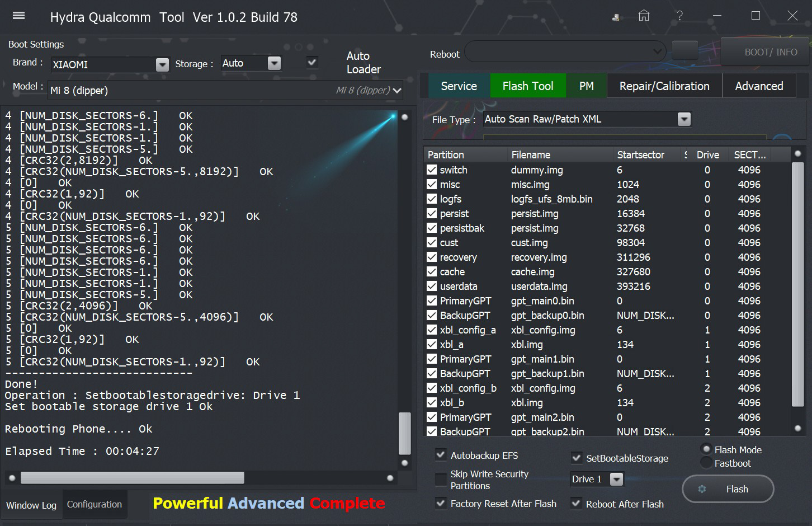This screenshot has width=812, height=526.
Task: Switch to the Service tab
Action: [x=459, y=86]
